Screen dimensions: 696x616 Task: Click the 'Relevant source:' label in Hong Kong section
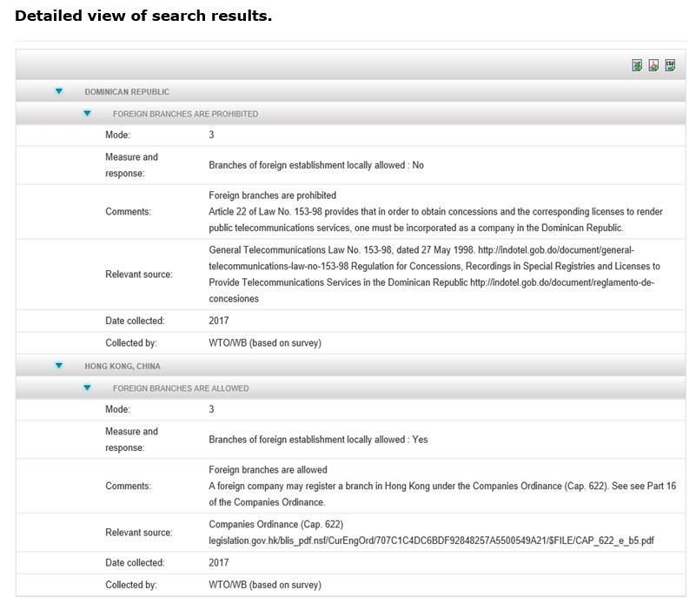pyautogui.click(x=139, y=533)
